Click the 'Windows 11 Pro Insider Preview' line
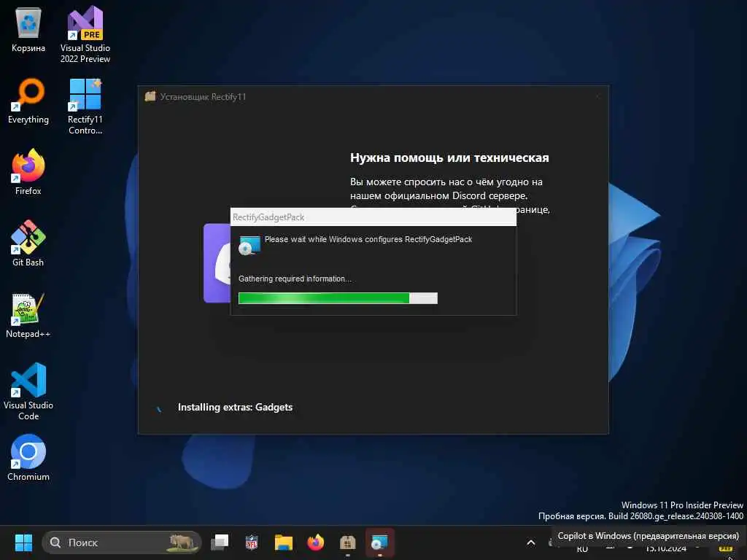This screenshot has width=747, height=560. point(682,505)
